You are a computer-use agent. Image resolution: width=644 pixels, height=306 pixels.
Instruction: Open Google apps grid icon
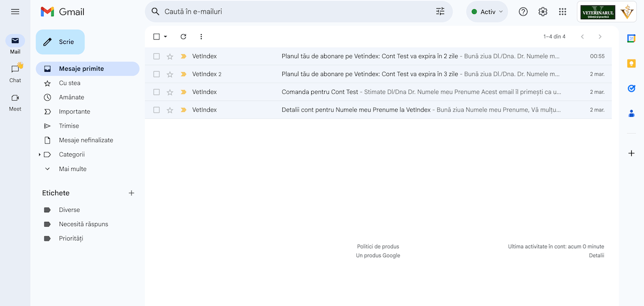point(562,12)
